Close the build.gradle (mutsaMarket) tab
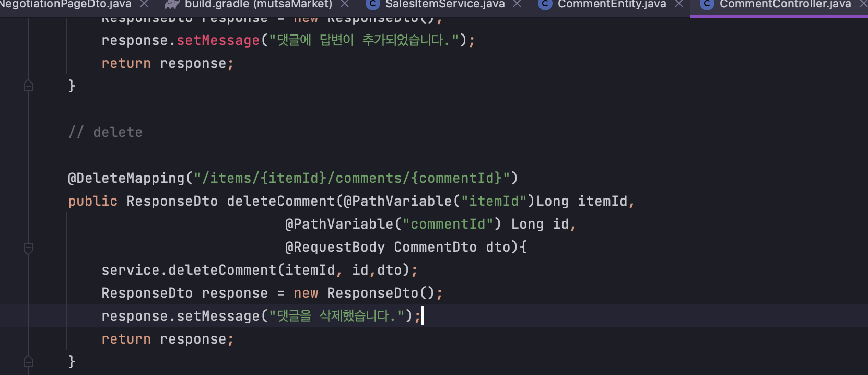This screenshot has width=868, height=375. [x=345, y=4]
